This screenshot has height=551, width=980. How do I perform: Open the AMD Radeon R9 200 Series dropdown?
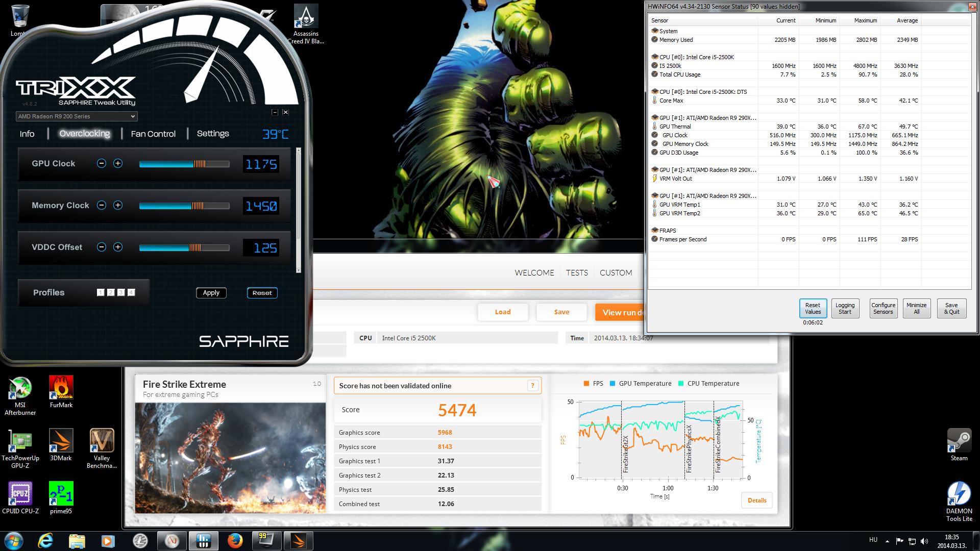coord(77,116)
